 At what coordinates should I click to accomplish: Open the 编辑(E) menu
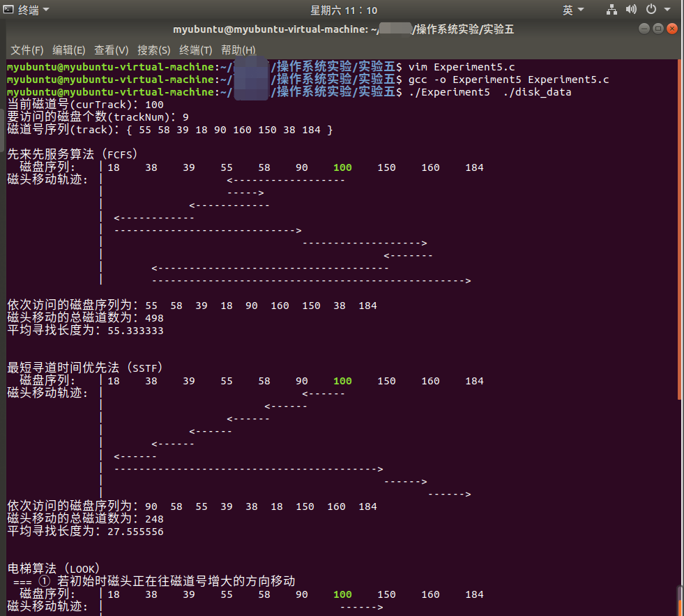[68, 50]
